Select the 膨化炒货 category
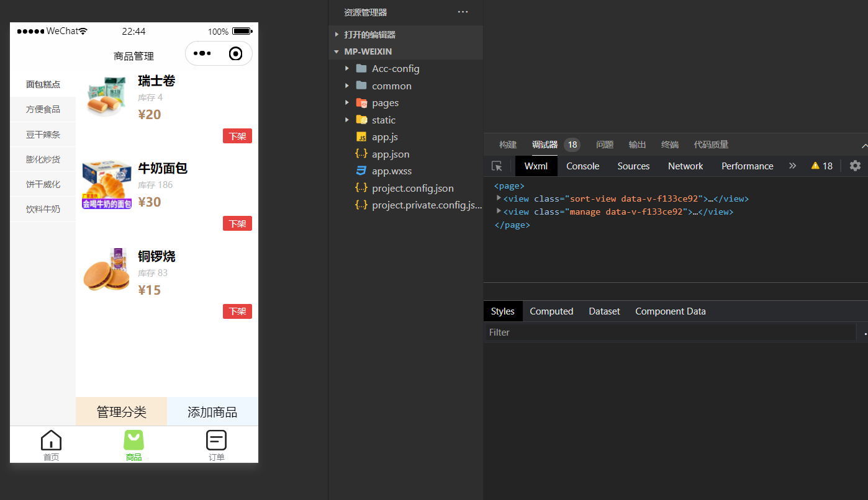 pyautogui.click(x=43, y=159)
